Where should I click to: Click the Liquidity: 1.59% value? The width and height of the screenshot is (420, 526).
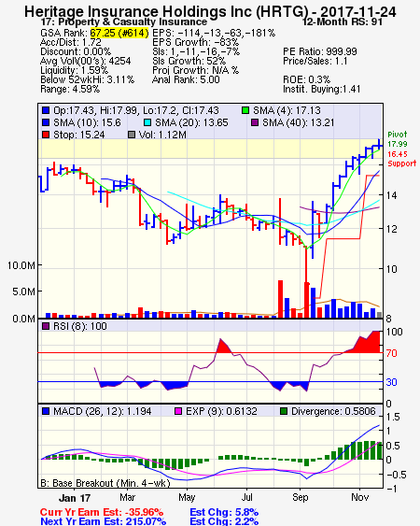(74, 70)
